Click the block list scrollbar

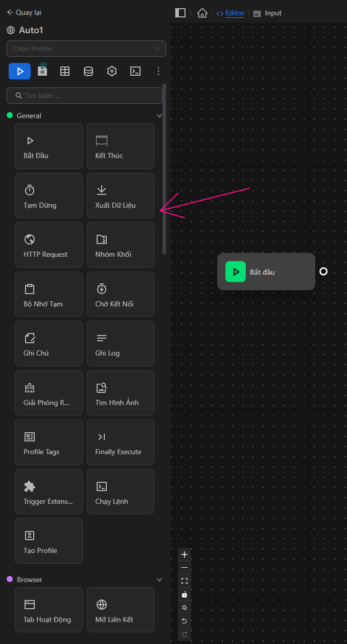point(164,169)
